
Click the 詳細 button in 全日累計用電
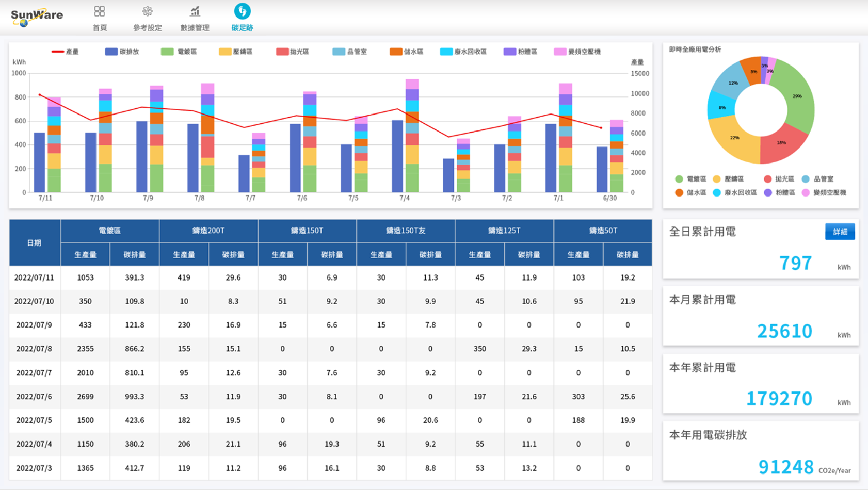point(840,232)
